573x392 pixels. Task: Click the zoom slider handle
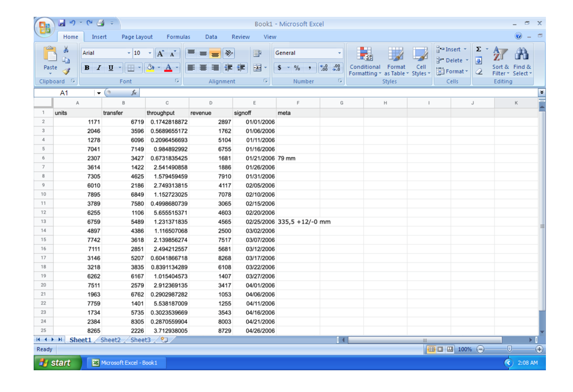[x=510, y=349]
